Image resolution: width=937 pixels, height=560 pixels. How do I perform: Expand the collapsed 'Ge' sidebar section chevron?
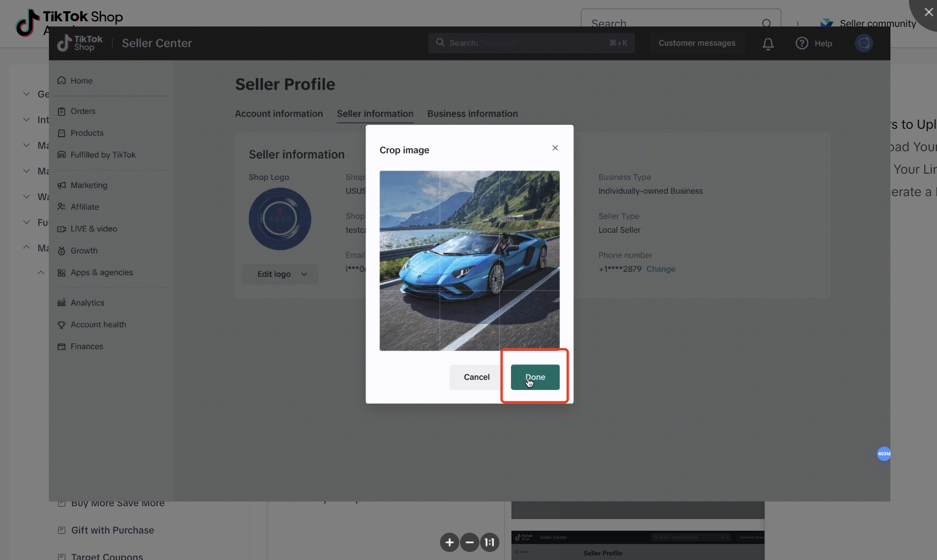[x=26, y=94]
